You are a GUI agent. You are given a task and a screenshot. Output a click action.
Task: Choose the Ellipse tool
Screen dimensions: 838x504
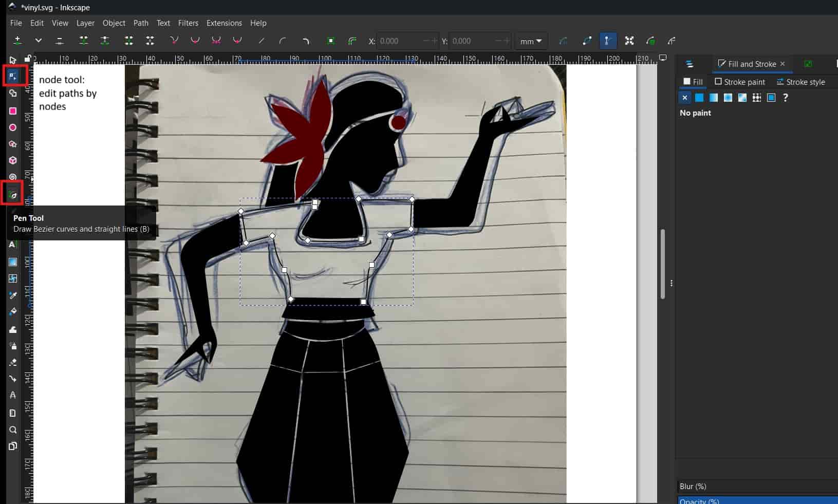[13, 127]
